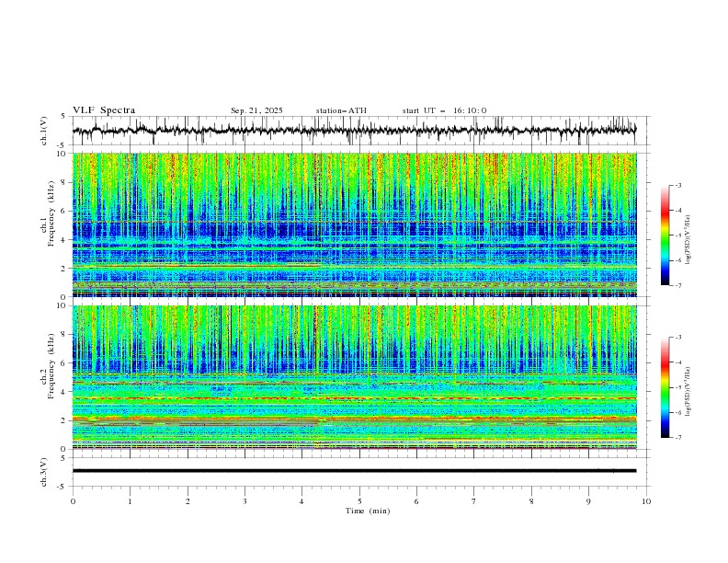Click the "5" tick on the ch.1(V) axis

click(x=63, y=117)
